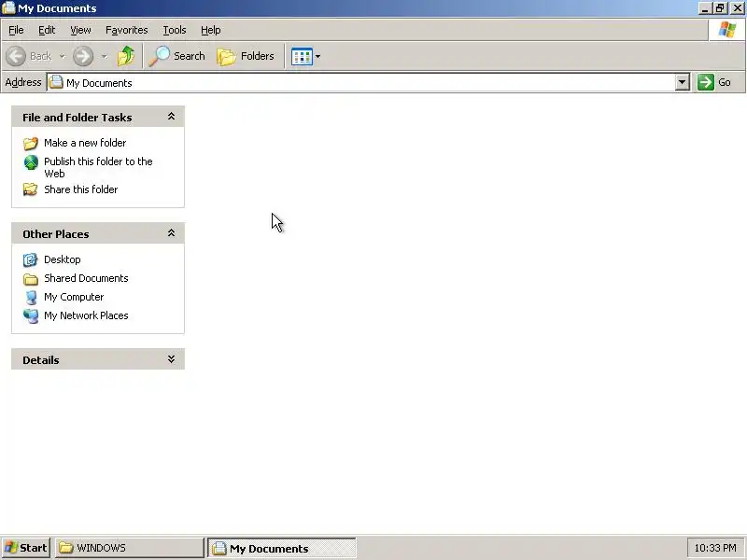Click the Desktop icon in Other Places

tap(31, 259)
